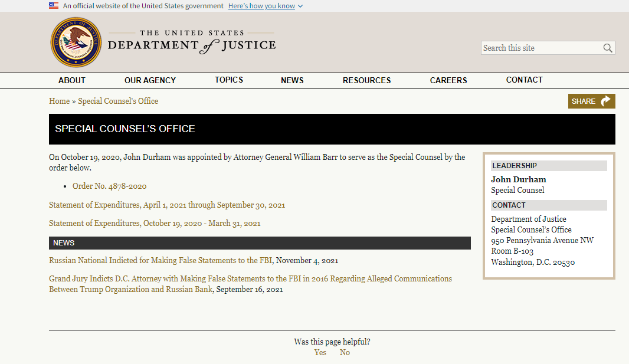Open the TOPICS menu
Image resolution: width=629 pixels, height=364 pixels.
[x=229, y=80]
